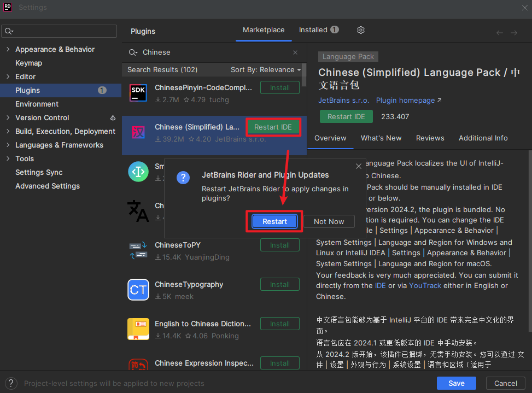Click the plugin list scrollbar
The width and height of the screenshot is (532, 393).
304,75
